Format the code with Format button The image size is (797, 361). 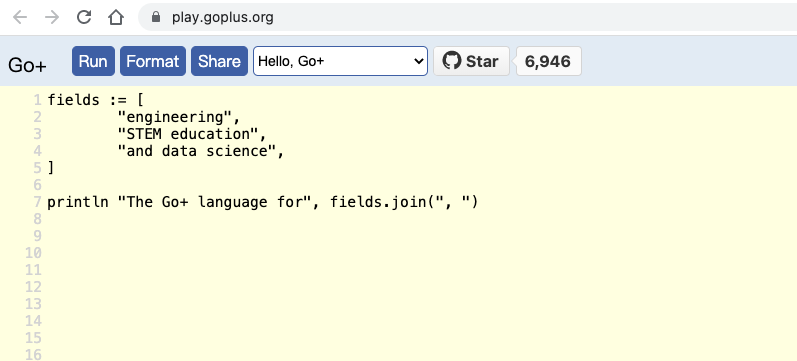(x=152, y=61)
